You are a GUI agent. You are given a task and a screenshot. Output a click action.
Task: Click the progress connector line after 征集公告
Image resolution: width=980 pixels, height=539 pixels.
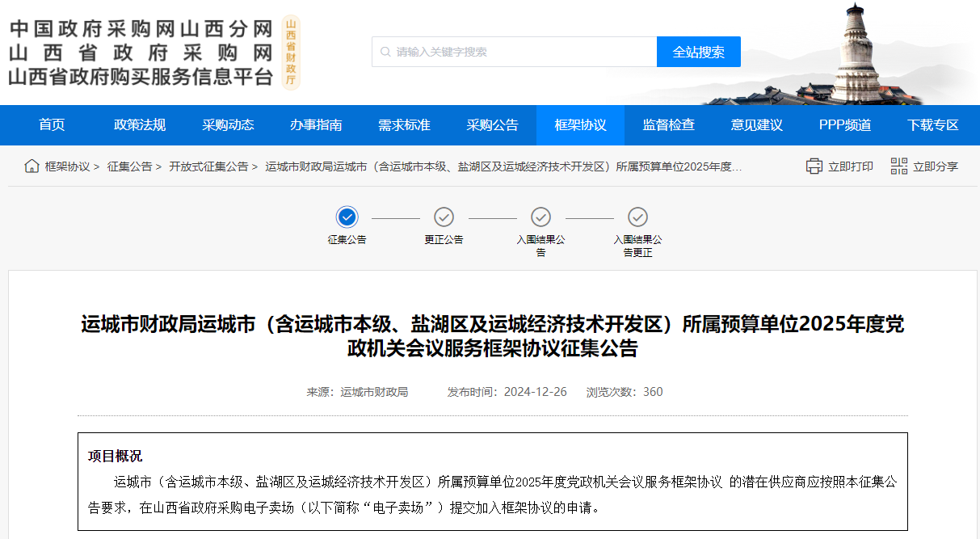coord(395,217)
